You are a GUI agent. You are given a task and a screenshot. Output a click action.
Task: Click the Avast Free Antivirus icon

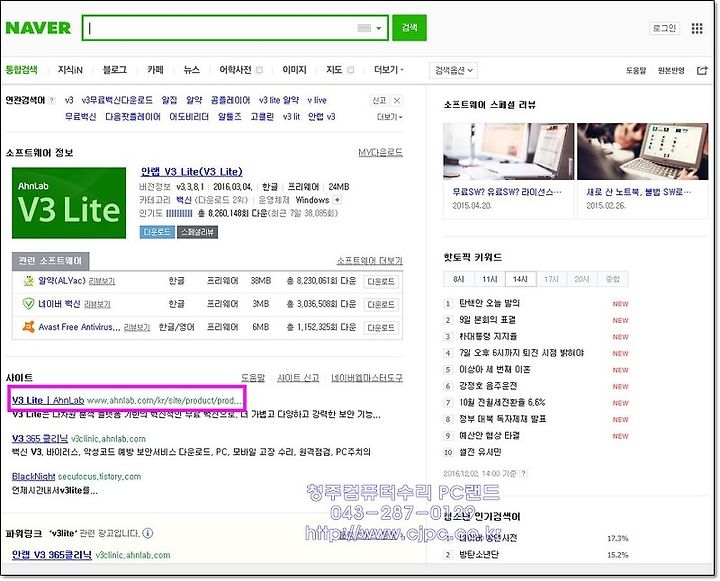(28, 327)
